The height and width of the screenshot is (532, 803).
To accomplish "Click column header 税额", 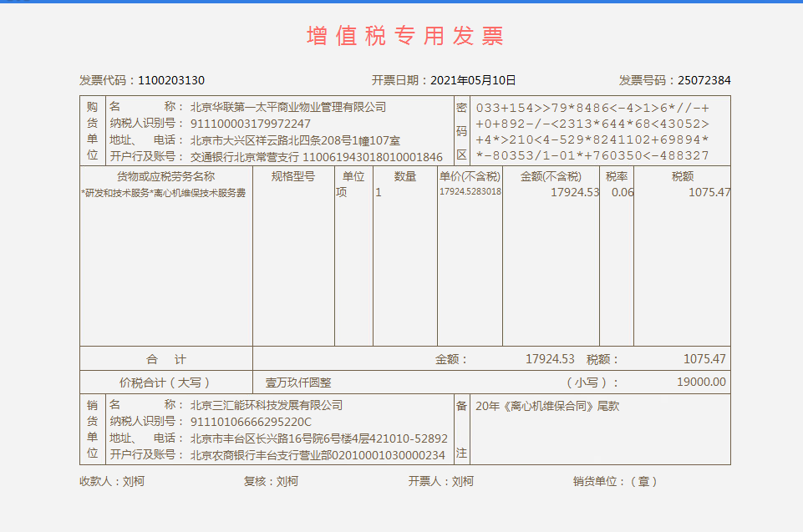I will (682, 177).
